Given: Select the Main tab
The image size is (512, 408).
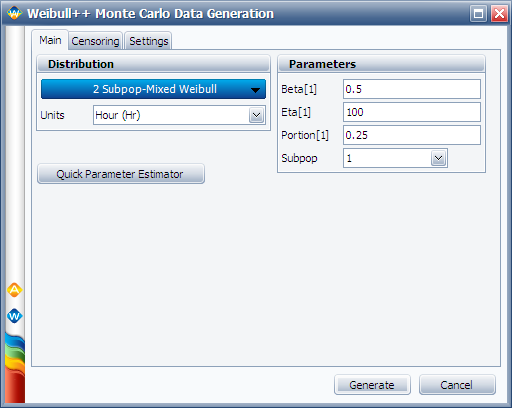Looking at the screenshot, I should pos(50,40).
